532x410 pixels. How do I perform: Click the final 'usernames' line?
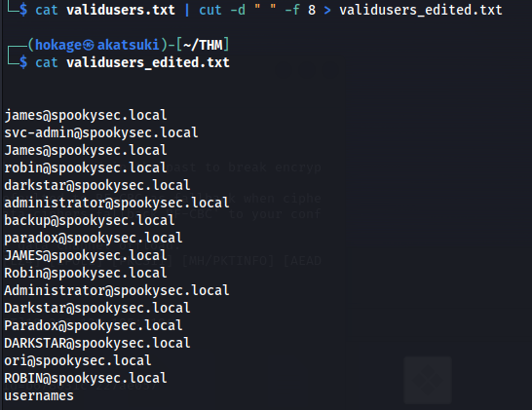click(x=39, y=396)
